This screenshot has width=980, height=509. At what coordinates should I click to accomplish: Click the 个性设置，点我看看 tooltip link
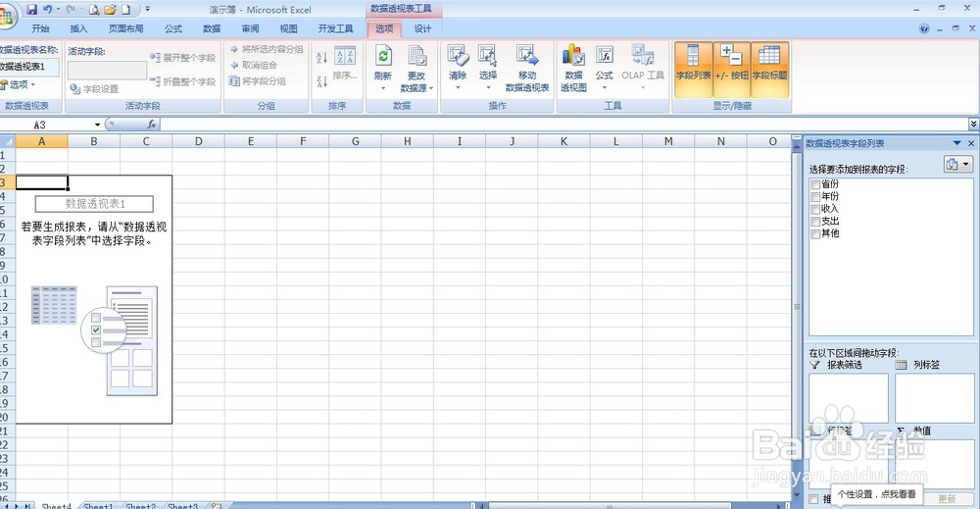(876, 494)
